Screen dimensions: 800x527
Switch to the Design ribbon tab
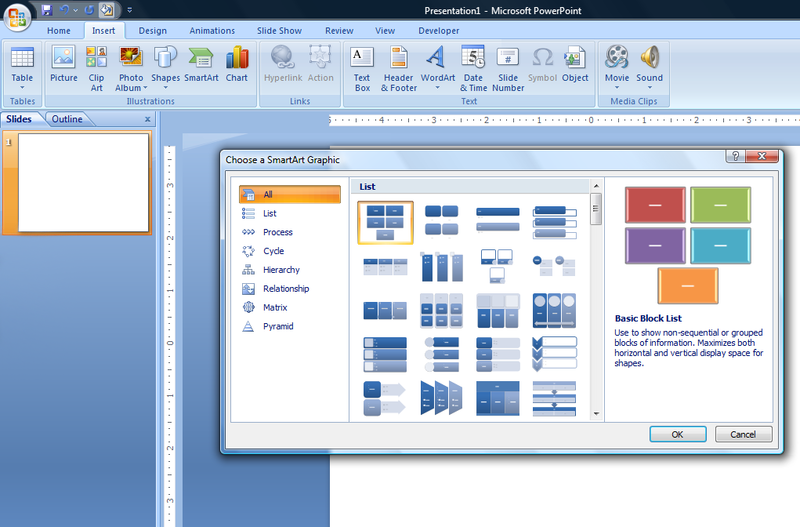coord(153,31)
